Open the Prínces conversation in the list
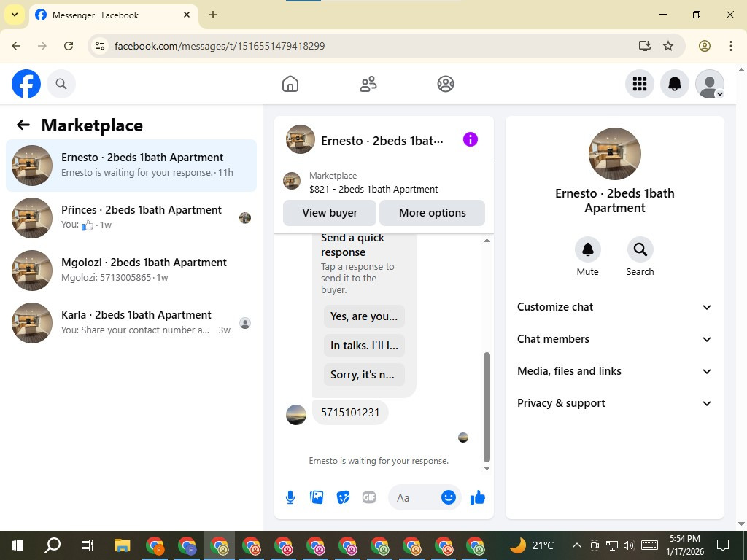 [131, 217]
